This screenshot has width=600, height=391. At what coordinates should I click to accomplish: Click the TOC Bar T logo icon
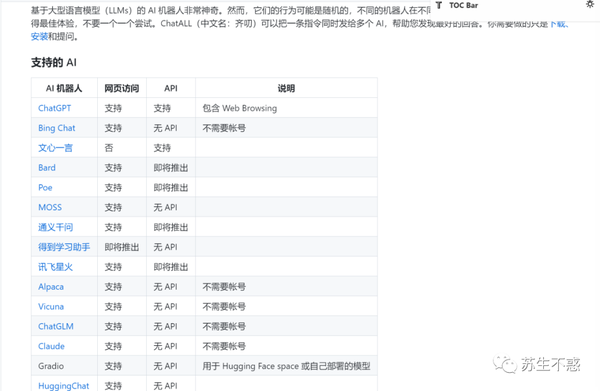[439, 5]
